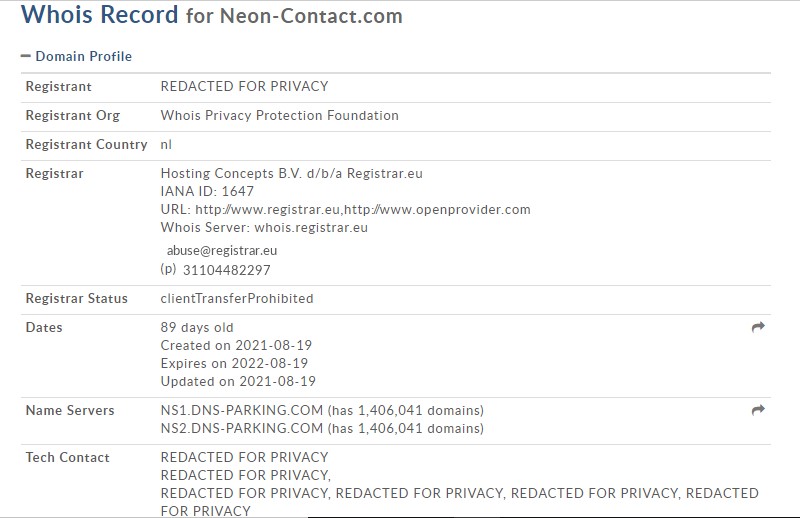The width and height of the screenshot is (800, 518).
Task: Click the Neon-Contact.com domain title
Action: pyautogui.click(x=310, y=16)
